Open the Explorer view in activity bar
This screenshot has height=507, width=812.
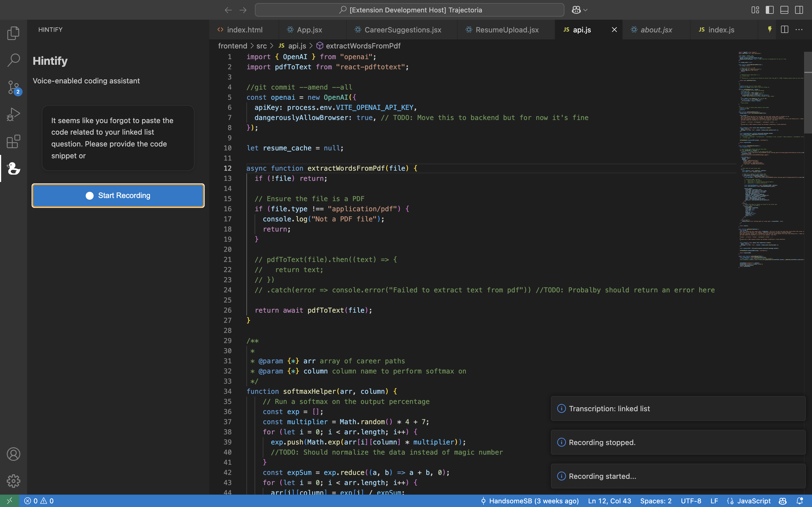click(14, 33)
